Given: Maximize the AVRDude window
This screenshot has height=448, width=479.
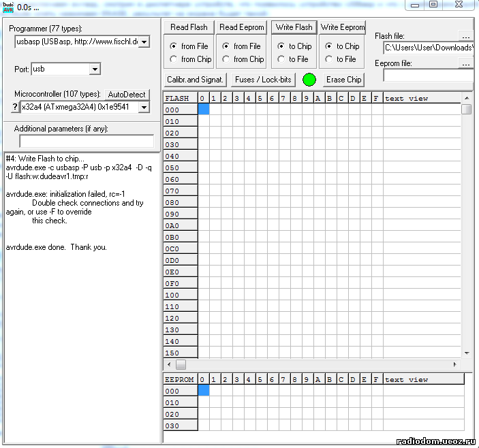Looking at the screenshot, I should (x=433, y=4).
